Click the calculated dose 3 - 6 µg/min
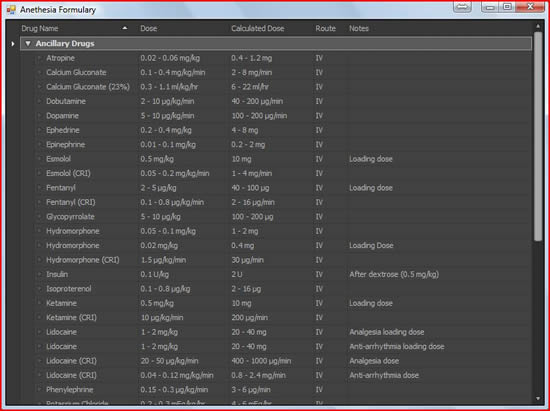550x411 pixels. pyautogui.click(x=251, y=390)
